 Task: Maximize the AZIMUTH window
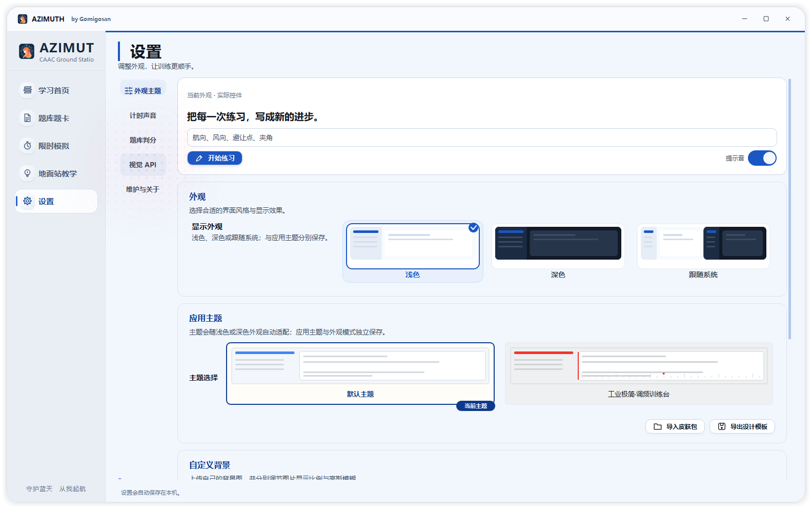tap(766, 19)
